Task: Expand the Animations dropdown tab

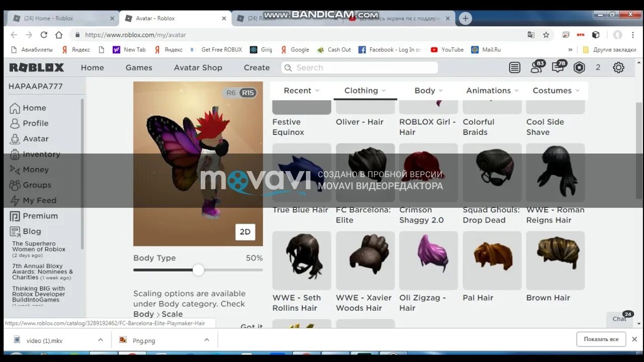Action: point(492,90)
